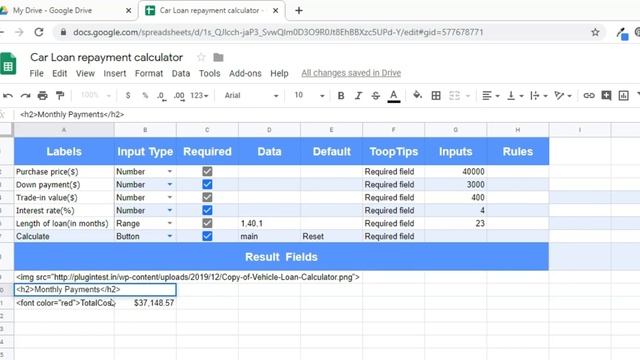640x360 pixels.
Task: Open the Arial font dropdown
Action: coord(251,96)
